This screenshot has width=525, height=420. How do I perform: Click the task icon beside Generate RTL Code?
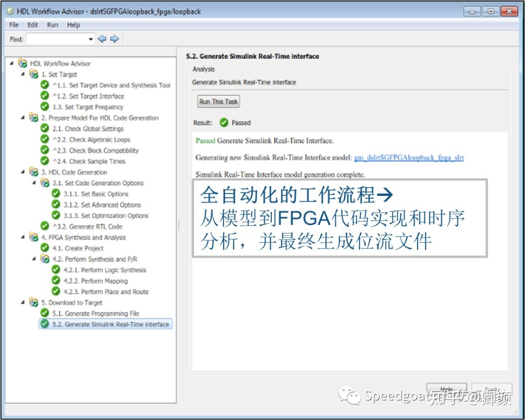coord(44,226)
